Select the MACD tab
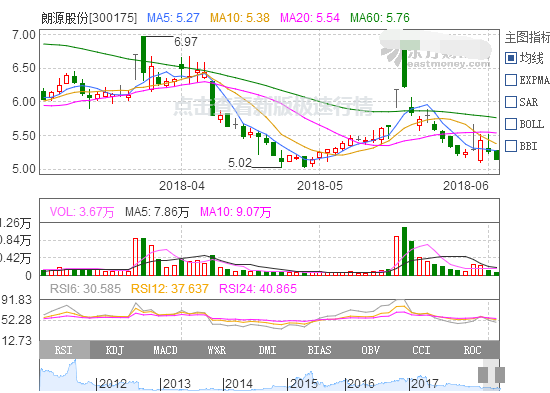550x393 pixels. tap(165, 350)
